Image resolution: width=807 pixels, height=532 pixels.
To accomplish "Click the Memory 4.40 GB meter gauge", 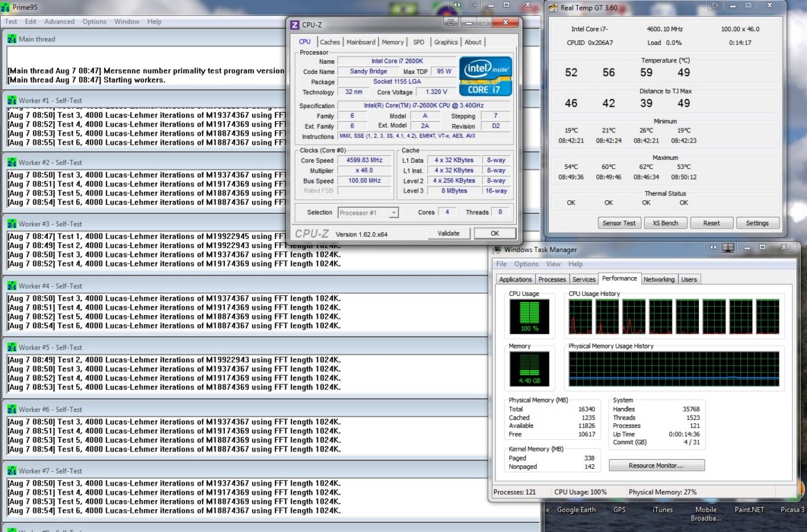I will [x=529, y=369].
